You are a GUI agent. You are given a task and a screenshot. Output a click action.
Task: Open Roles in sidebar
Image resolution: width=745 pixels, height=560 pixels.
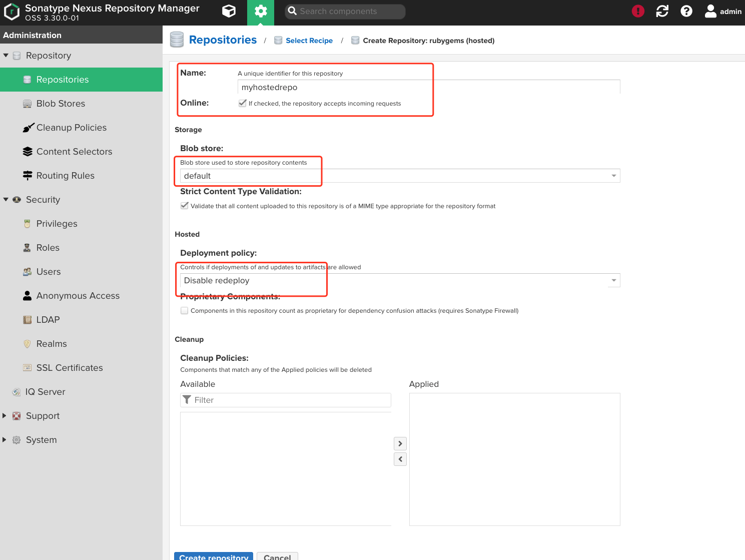point(81,248)
